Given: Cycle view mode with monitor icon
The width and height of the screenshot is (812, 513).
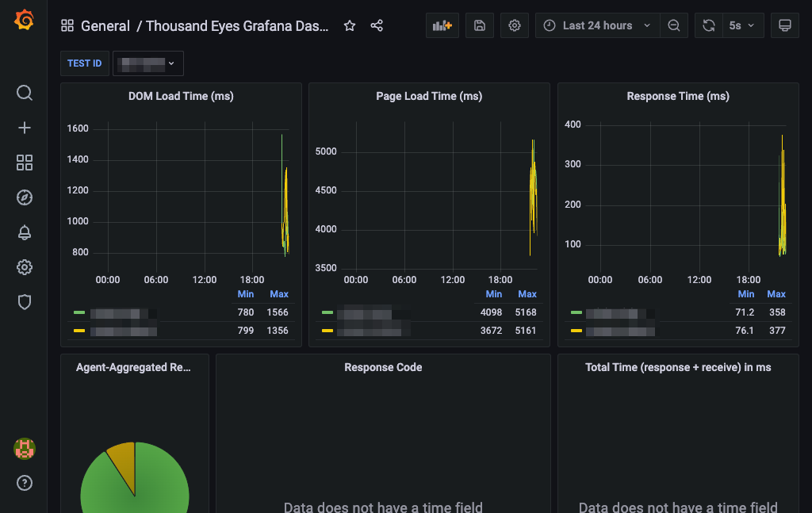Looking at the screenshot, I should pyautogui.click(x=785, y=25).
